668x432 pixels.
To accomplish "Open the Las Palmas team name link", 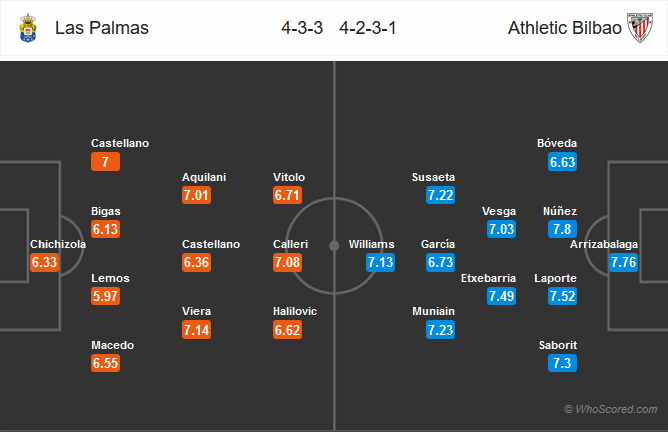I will pyautogui.click(x=102, y=28).
